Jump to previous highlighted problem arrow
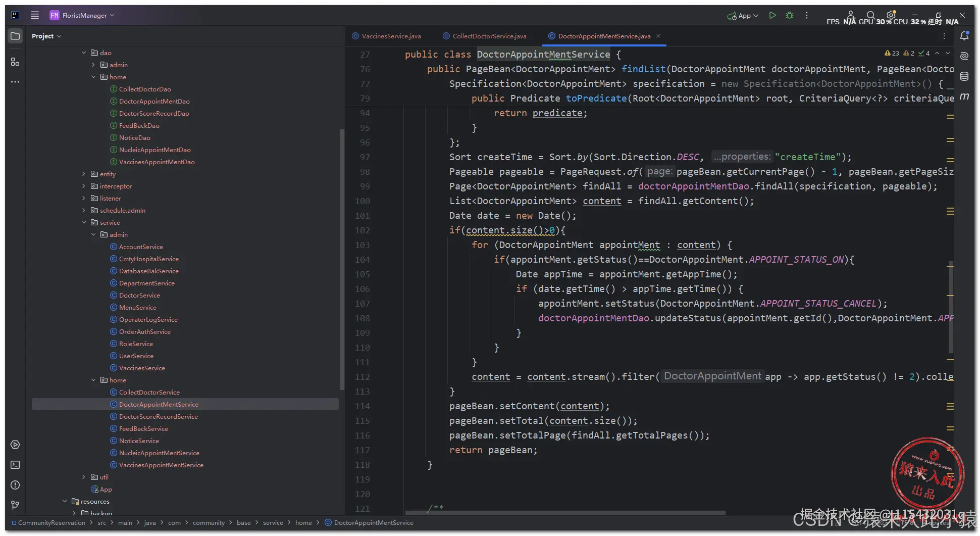980x536 pixels. pyautogui.click(x=937, y=53)
